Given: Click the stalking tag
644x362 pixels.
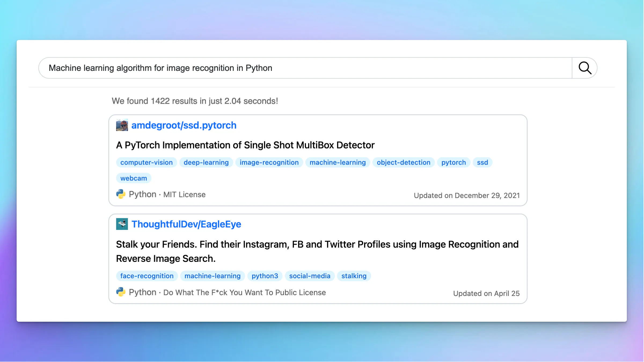Looking at the screenshot, I should click(354, 276).
